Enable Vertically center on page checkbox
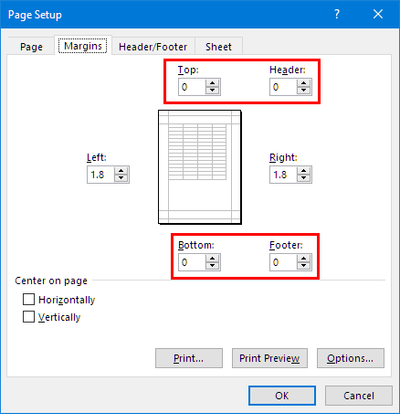The height and width of the screenshot is (414, 400). (29, 317)
